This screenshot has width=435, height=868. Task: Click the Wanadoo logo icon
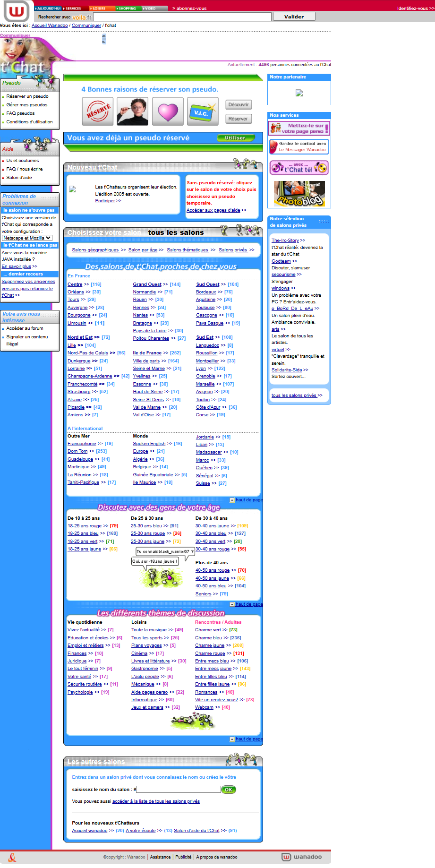(x=17, y=11)
